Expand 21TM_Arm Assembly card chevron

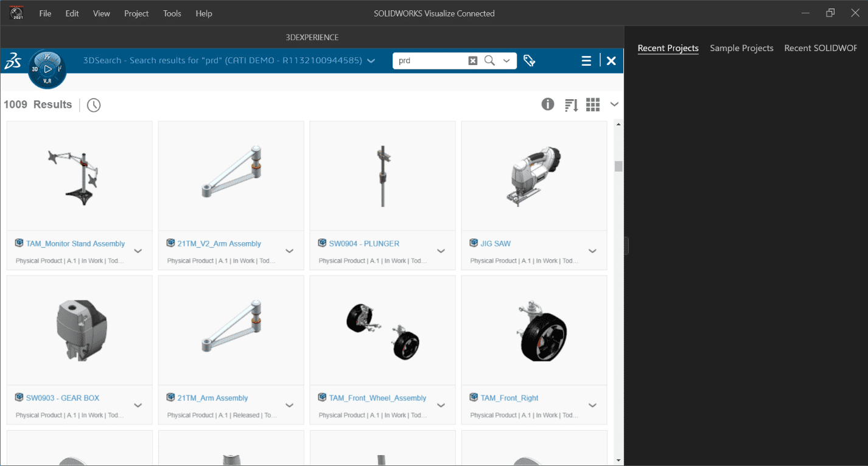pyautogui.click(x=290, y=406)
